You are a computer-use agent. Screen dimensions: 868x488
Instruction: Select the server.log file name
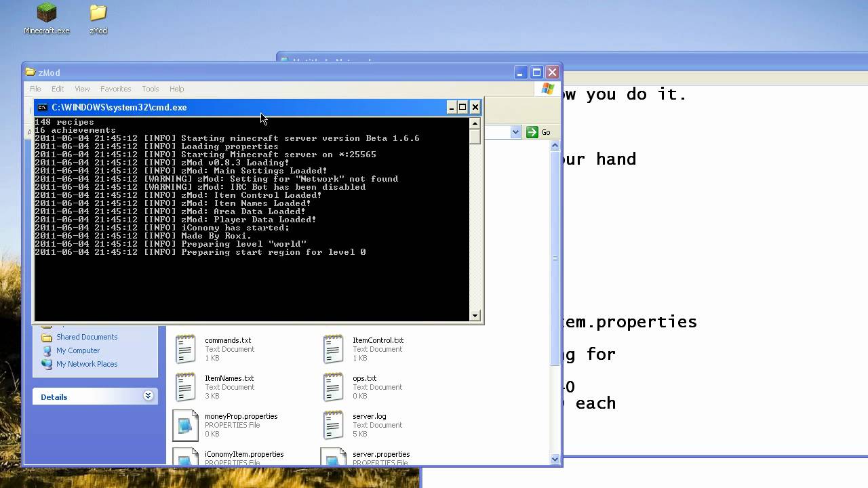pyautogui.click(x=370, y=416)
